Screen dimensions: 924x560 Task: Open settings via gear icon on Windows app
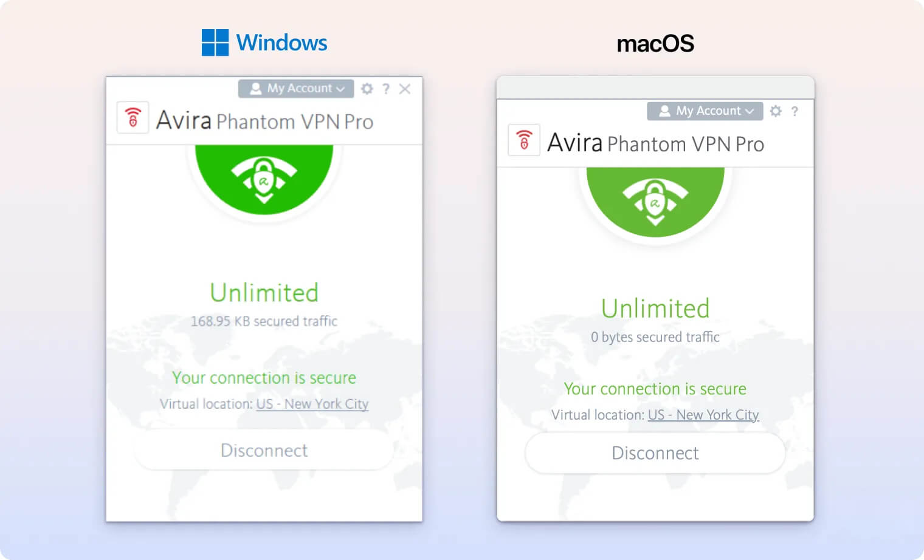[x=367, y=89]
